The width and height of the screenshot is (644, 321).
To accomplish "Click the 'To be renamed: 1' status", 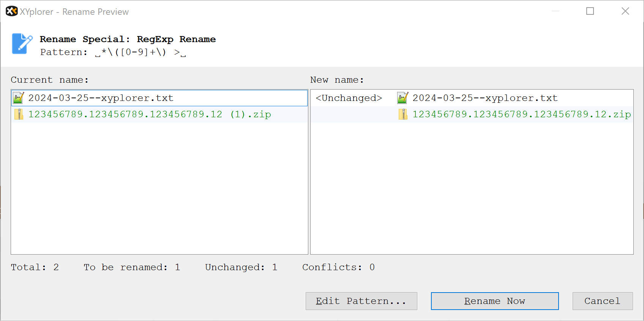I will pos(132,267).
